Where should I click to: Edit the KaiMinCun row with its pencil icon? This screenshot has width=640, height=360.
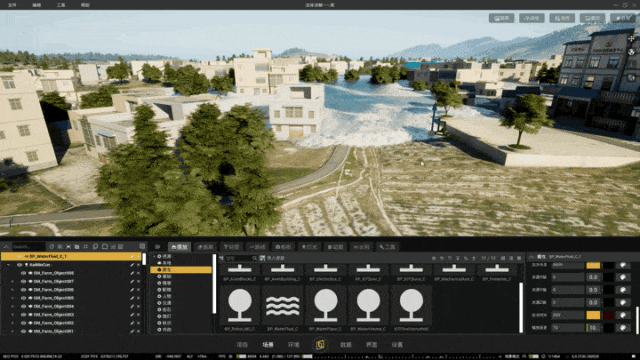[132, 264]
